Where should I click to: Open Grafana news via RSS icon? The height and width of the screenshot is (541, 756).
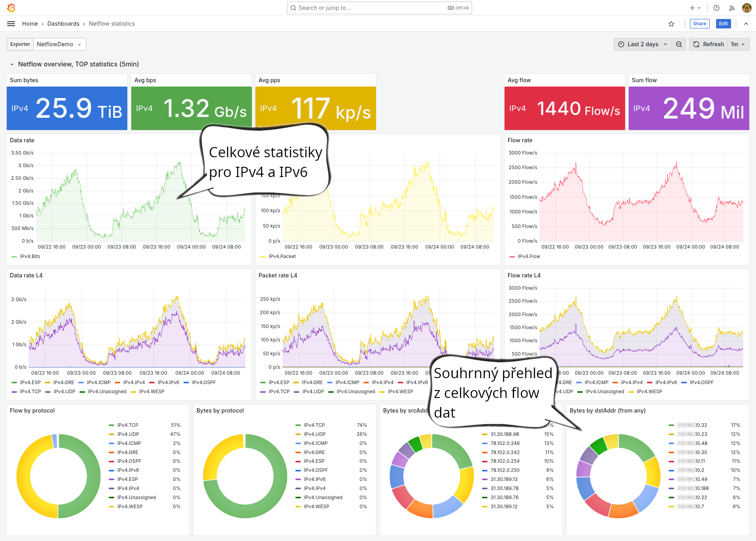click(732, 8)
